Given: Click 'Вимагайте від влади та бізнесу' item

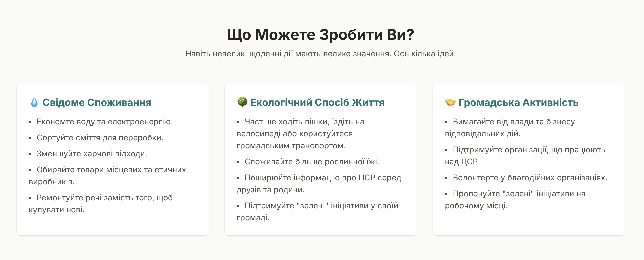Looking at the screenshot, I should [x=510, y=128].
